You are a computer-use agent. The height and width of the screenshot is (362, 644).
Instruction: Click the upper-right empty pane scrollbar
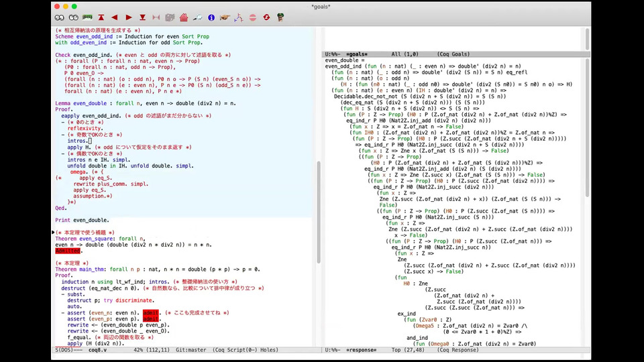[x=588, y=39]
